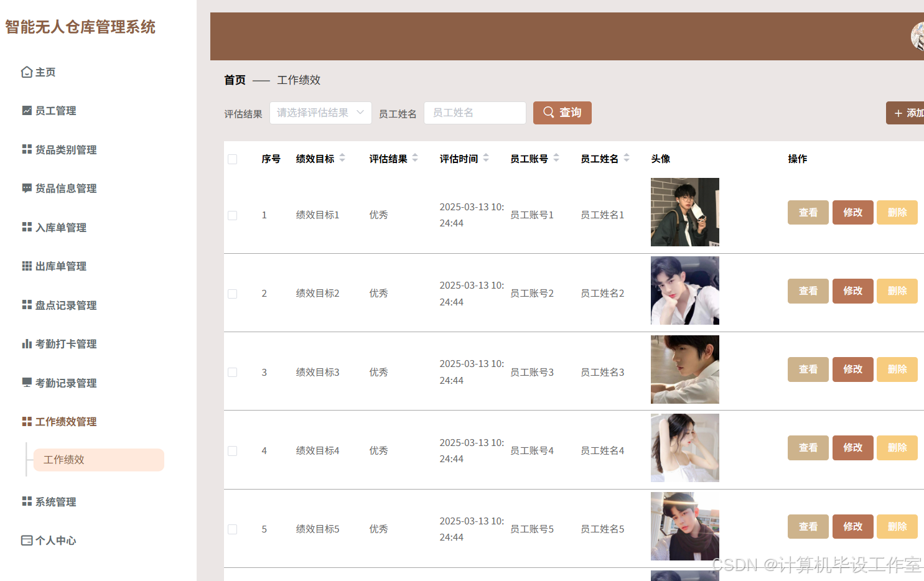The width and height of the screenshot is (924, 581).
Task: Click the grid icon beside 系统管理
Action: [x=27, y=501]
